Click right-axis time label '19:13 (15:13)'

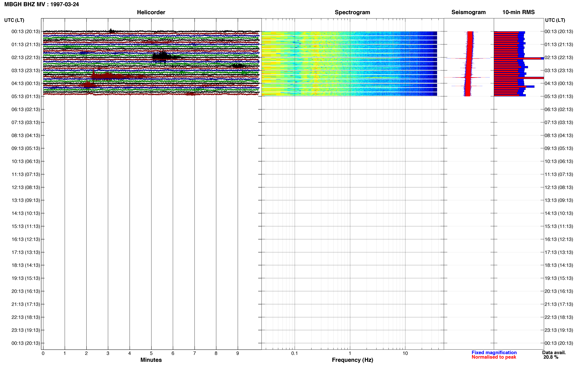point(559,278)
